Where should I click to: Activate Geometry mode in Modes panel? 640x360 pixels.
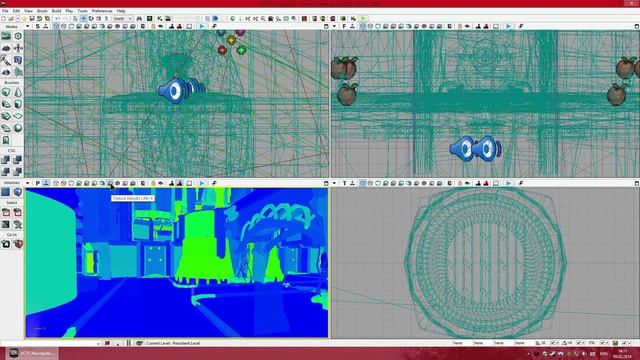coord(18,36)
